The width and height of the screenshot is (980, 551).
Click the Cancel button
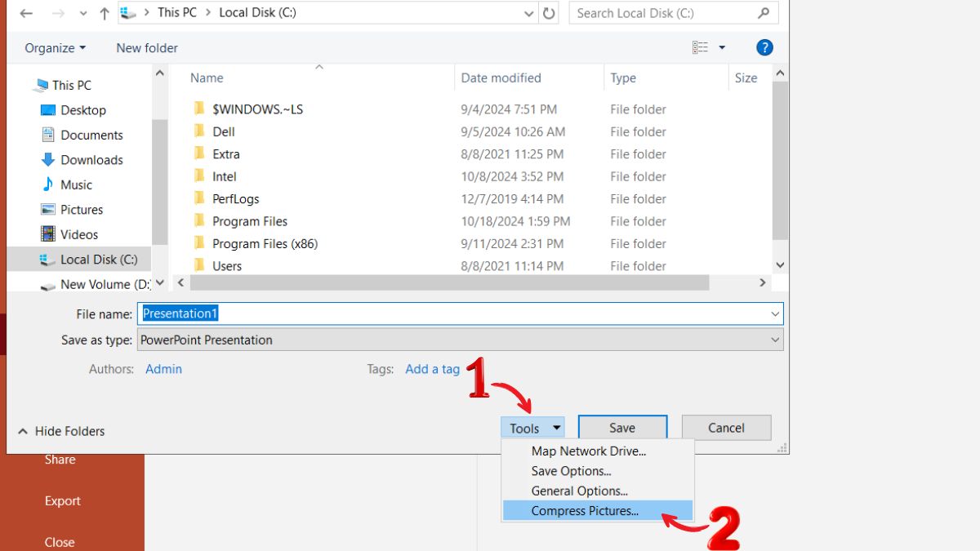726,428
